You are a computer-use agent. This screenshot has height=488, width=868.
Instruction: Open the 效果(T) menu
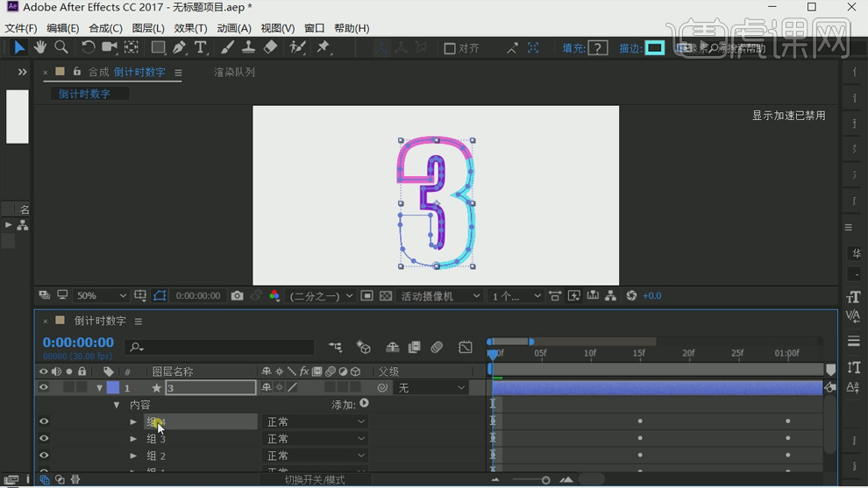coord(190,28)
